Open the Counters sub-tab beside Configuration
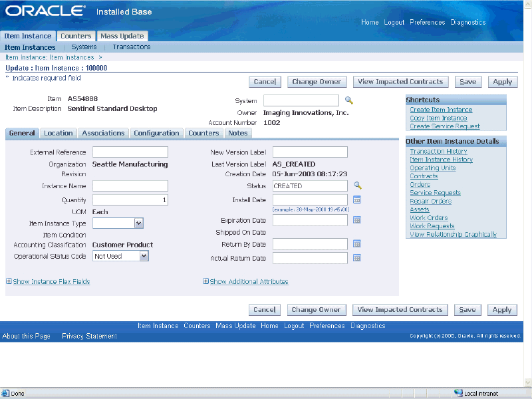The width and height of the screenshot is (532, 399). pyautogui.click(x=203, y=133)
